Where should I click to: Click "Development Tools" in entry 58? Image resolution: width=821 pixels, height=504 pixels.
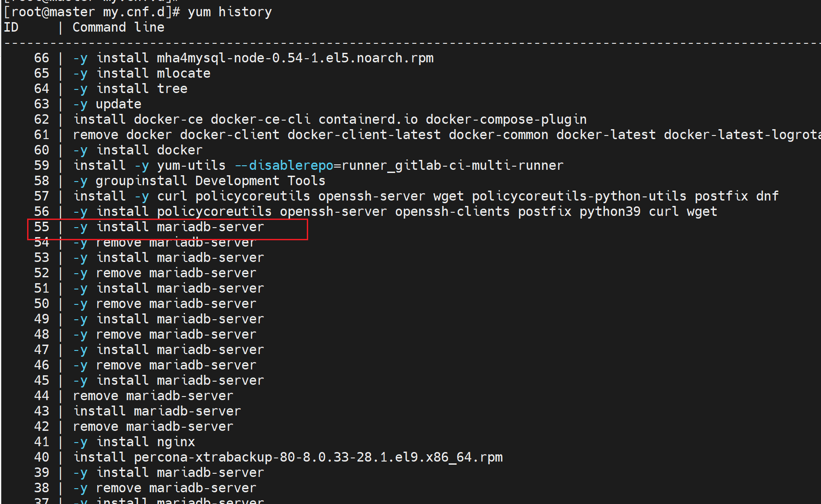pyautogui.click(x=260, y=181)
